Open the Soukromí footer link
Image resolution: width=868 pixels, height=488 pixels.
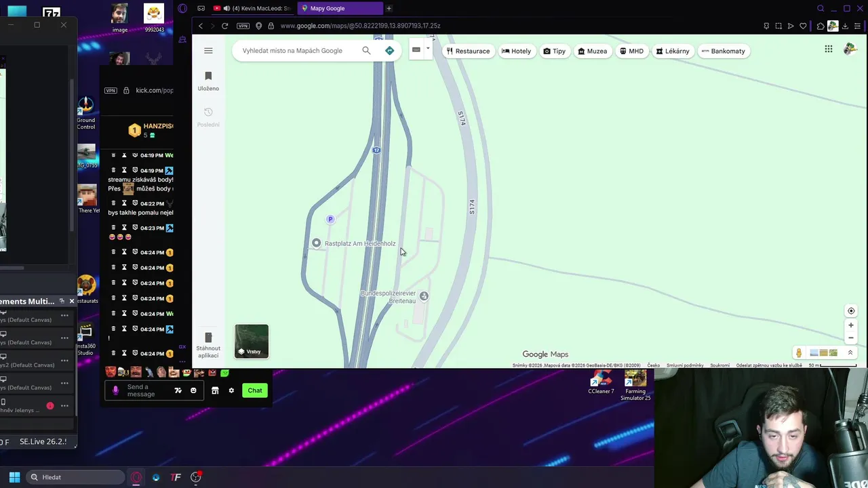coord(719,365)
